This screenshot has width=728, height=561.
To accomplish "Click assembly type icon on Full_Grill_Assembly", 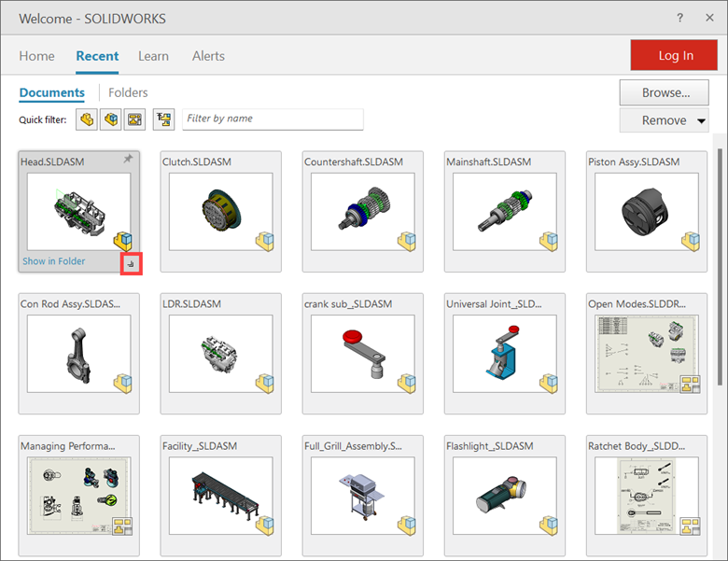I will tap(407, 526).
